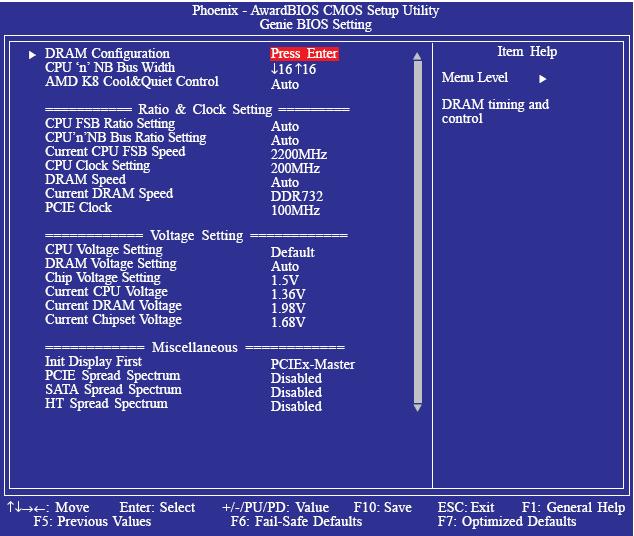
Task: Click F6: Fail-Safe Defaults hint
Action: [296, 522]
